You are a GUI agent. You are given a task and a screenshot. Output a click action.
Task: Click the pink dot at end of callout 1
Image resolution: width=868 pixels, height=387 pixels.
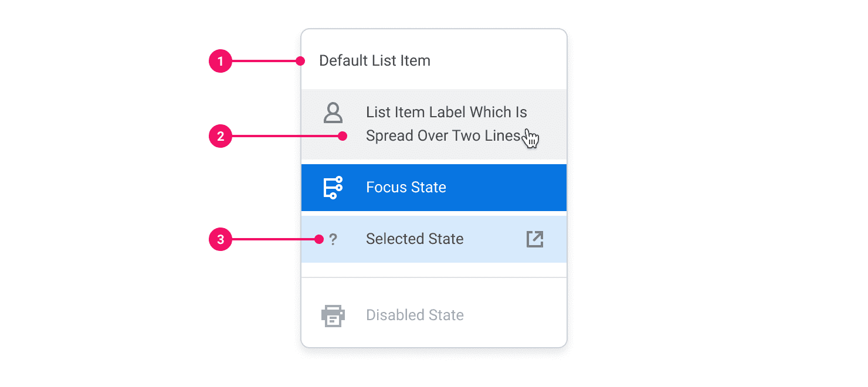click(x=300, y=61)
